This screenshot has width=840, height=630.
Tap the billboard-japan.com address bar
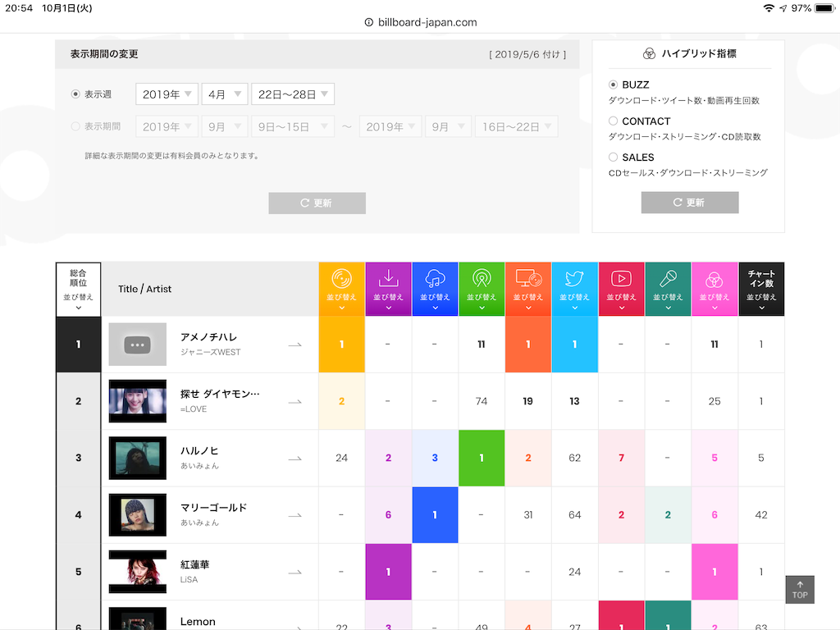[x=421, y=22]
